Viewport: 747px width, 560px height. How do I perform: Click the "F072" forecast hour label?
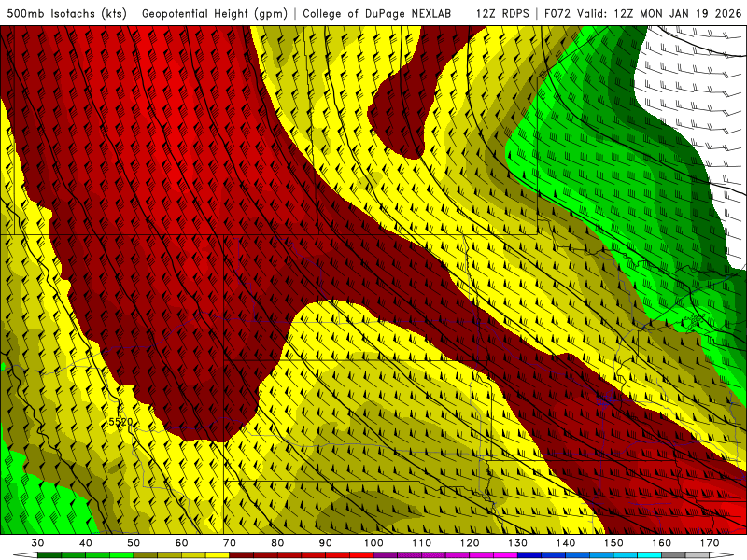point(557,13)
